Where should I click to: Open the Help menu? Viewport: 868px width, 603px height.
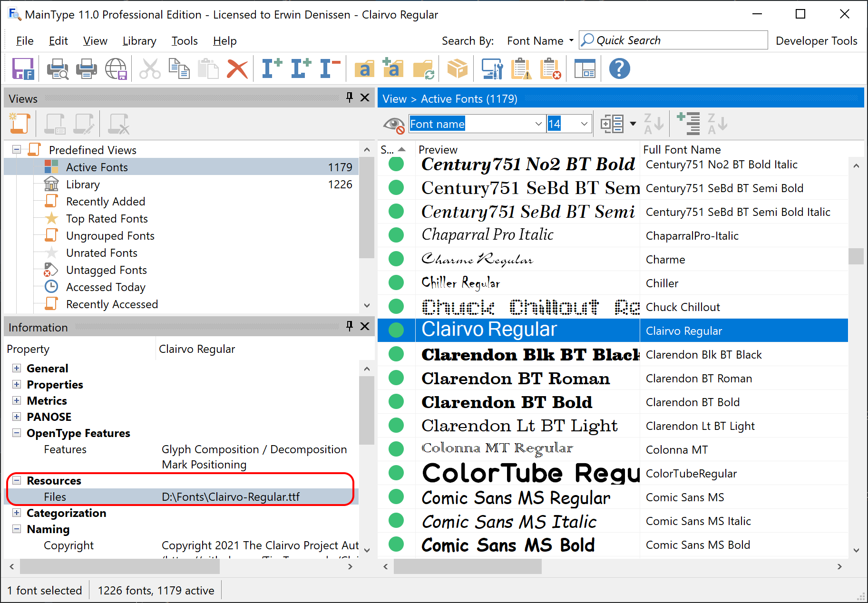pyautogui.click(x=224, y=41)
